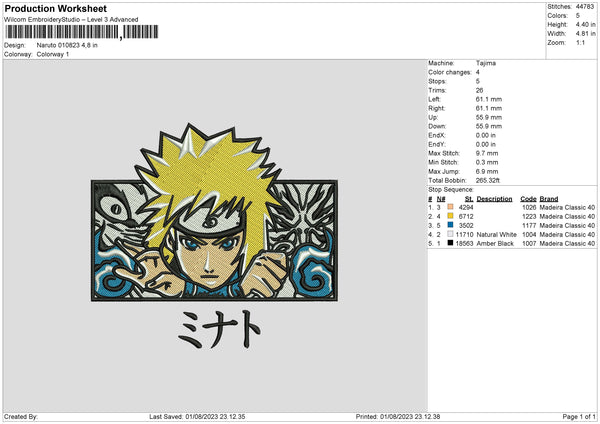Click the "Production Worksheet" title

(x=55, y=8)
